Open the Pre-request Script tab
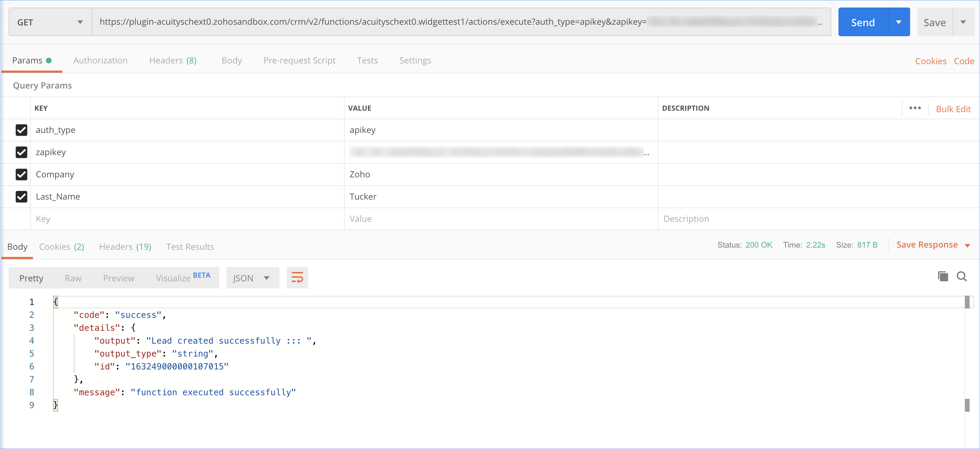 (x=299, y=61)
